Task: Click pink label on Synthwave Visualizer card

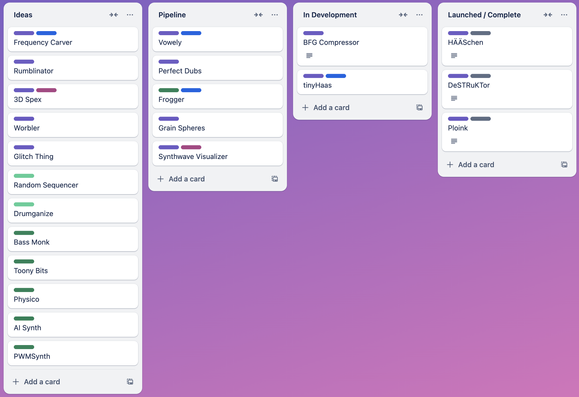Action: click(x=191, y=147)
